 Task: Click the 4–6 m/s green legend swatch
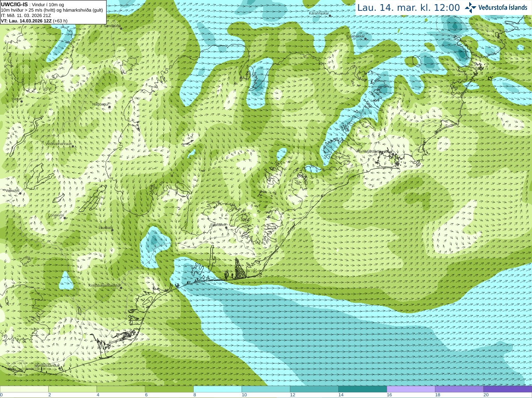(121, 389)
